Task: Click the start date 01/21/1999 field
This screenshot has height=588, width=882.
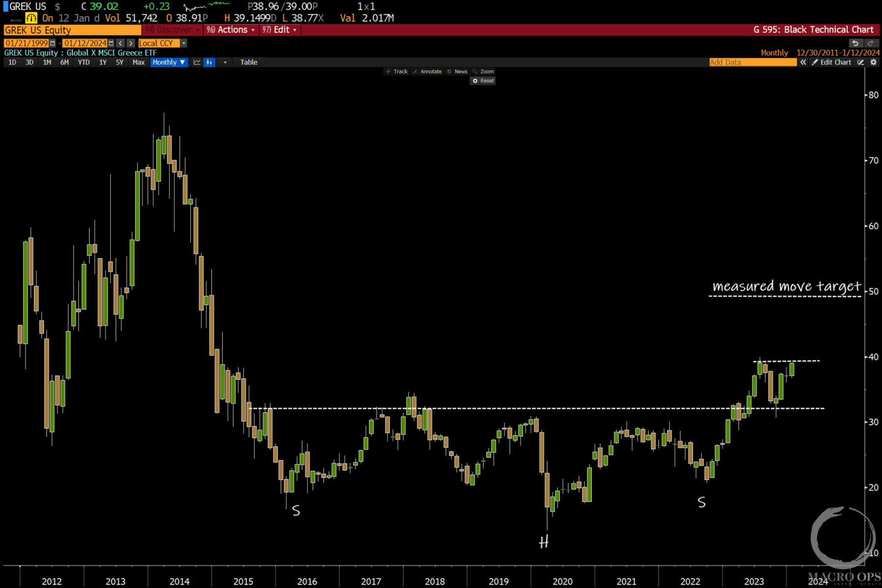Action: pos(26,43)
